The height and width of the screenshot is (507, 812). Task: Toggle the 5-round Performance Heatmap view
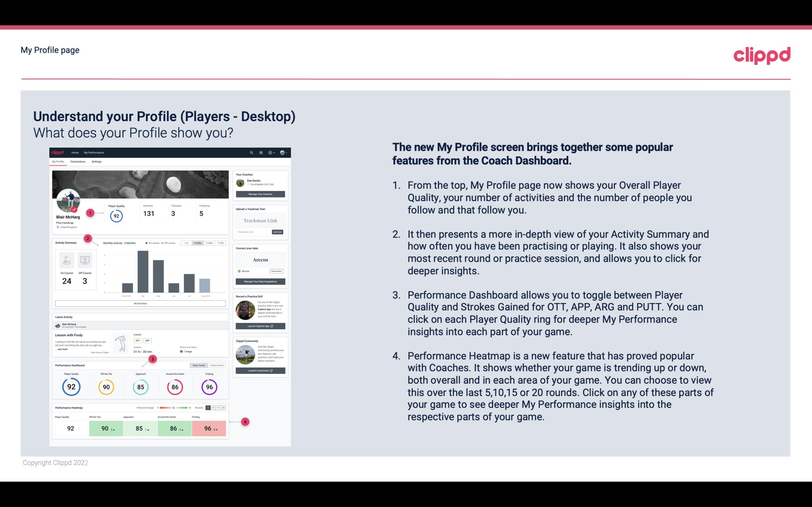point(209,408)
